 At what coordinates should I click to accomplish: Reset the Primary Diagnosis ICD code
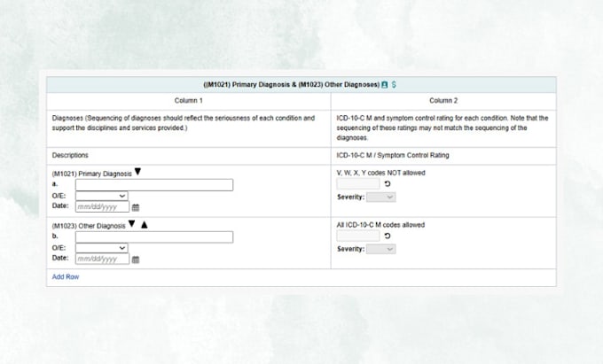pos(388,184)
